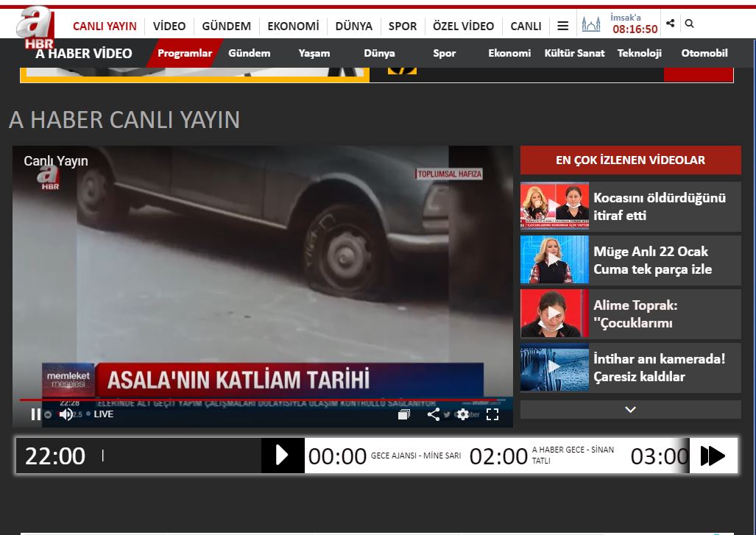Open 'Kocasını öldürdüğünü itiraf etti' title
756x535 pixels.
click(659, 206)
